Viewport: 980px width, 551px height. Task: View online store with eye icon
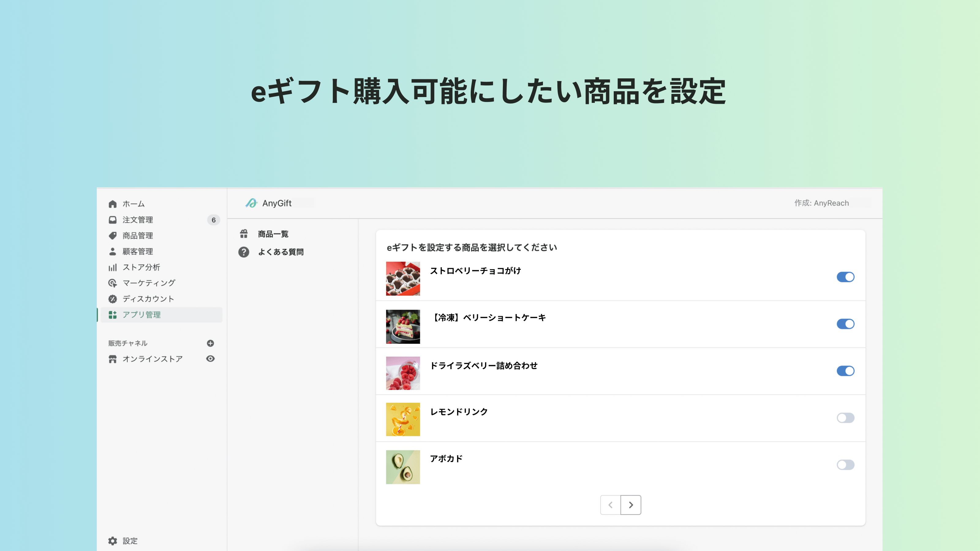click(210, 358)
